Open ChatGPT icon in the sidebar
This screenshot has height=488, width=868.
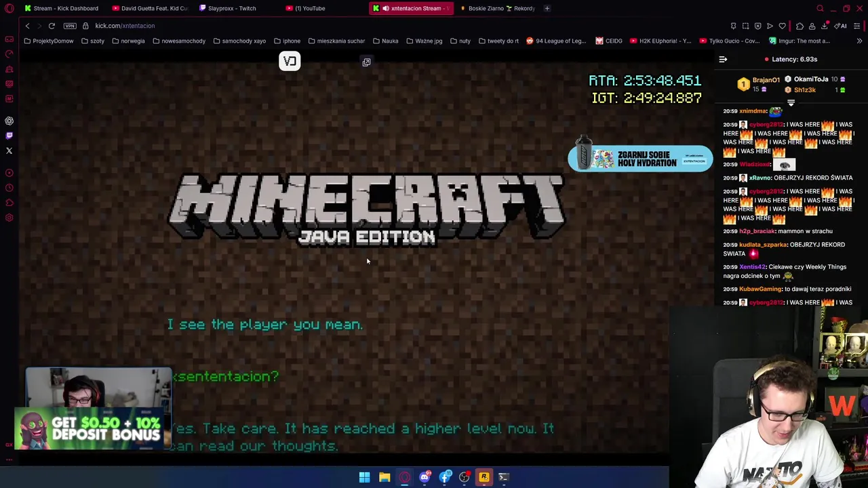pos(9,121)
